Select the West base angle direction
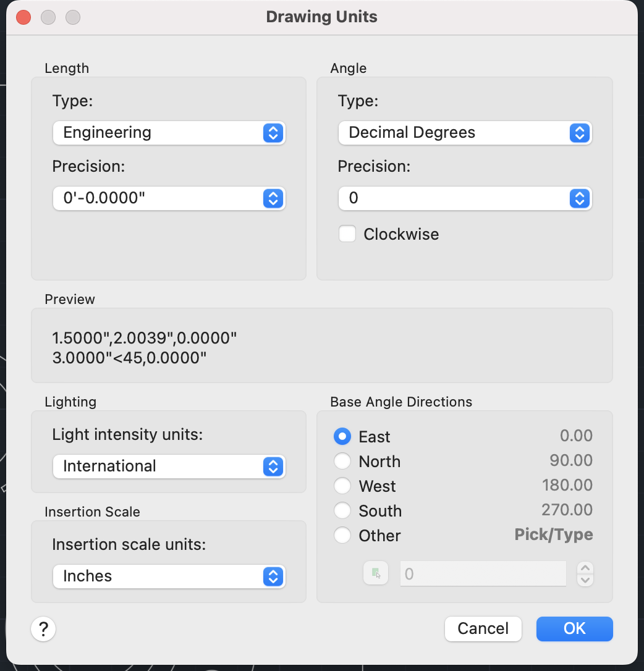Screen dimensions: 644x671 pyautogui.click(x=342, y=486)
